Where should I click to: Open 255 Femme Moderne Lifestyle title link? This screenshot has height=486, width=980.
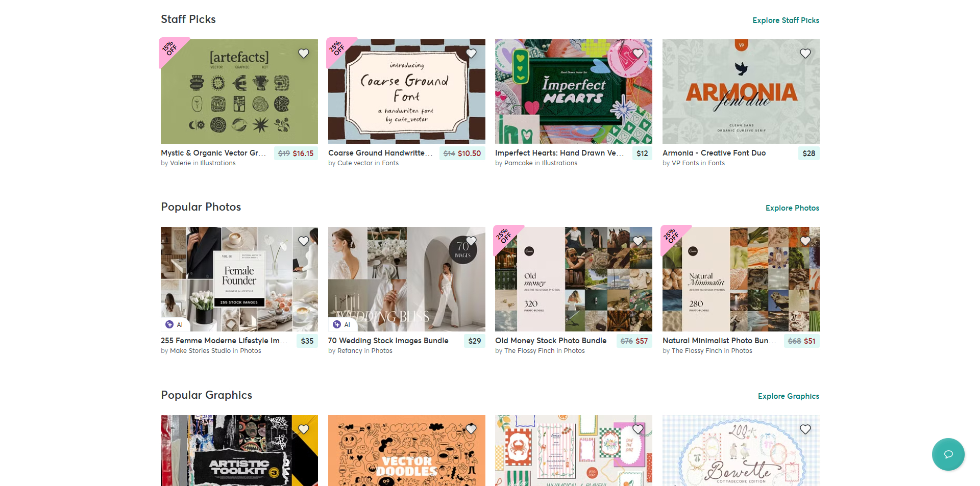[224, 341]
